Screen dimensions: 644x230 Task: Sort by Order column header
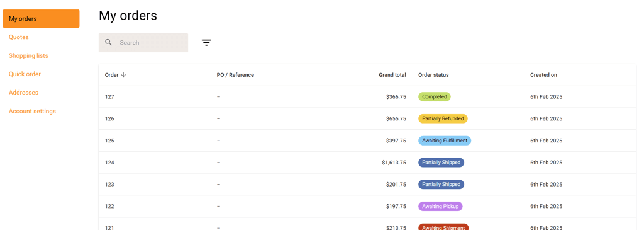pyautogui.click(x=112, y=75)
